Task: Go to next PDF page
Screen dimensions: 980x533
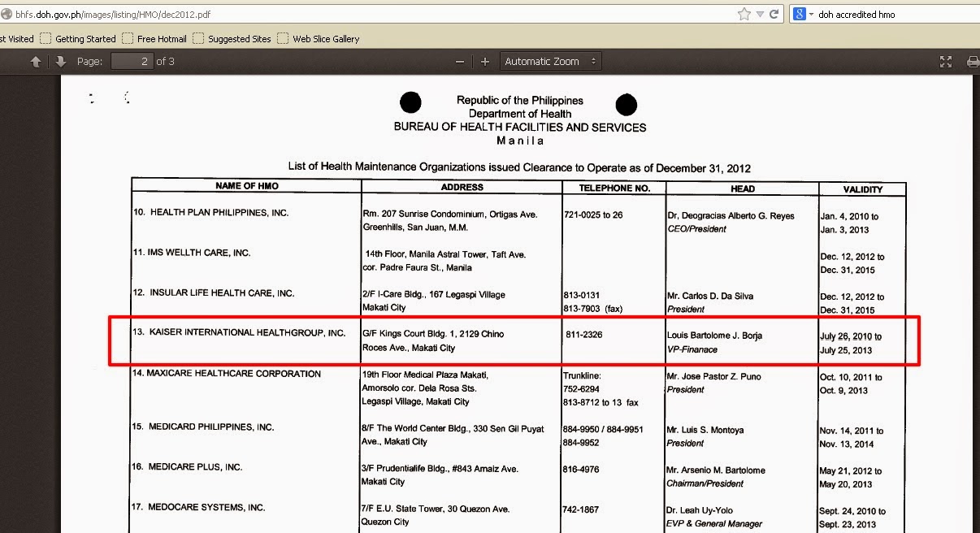Action: (x=60, y=61)
